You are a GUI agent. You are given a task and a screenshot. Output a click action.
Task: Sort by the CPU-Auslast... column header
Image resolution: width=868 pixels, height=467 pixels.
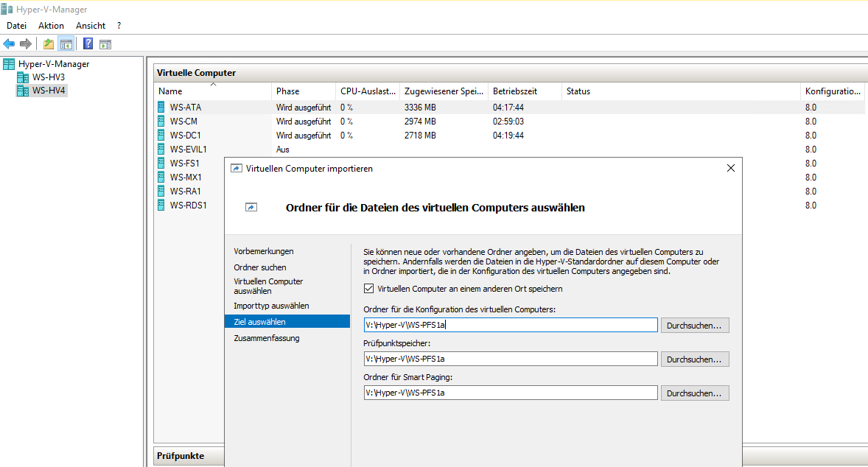368,91
